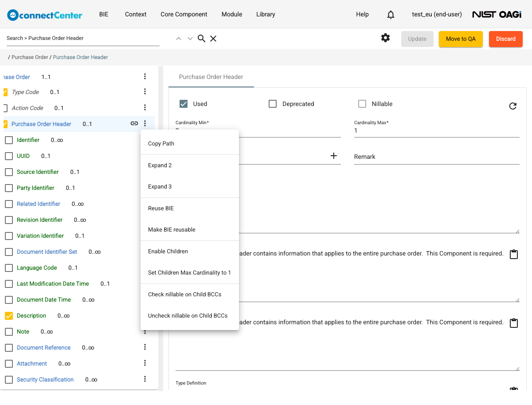Open the Library menu
The height and width of the screenshot is (405, 532).
266,14
